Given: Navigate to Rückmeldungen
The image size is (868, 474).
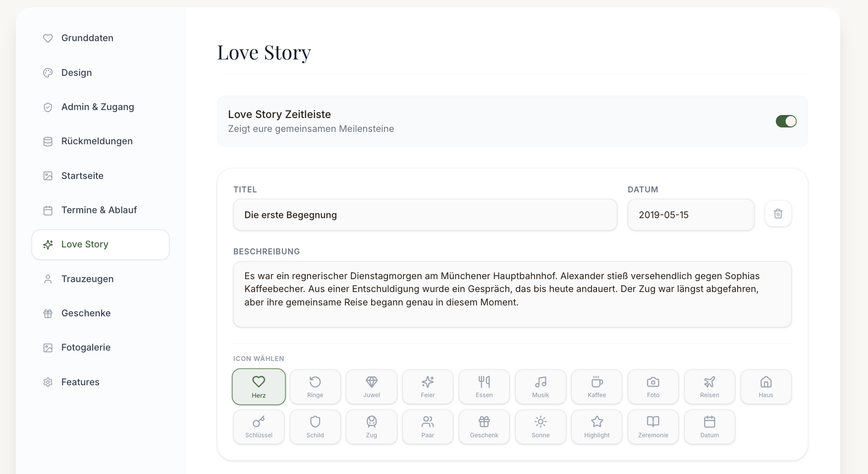Looking at the screenshot, I should coord(101,141).
